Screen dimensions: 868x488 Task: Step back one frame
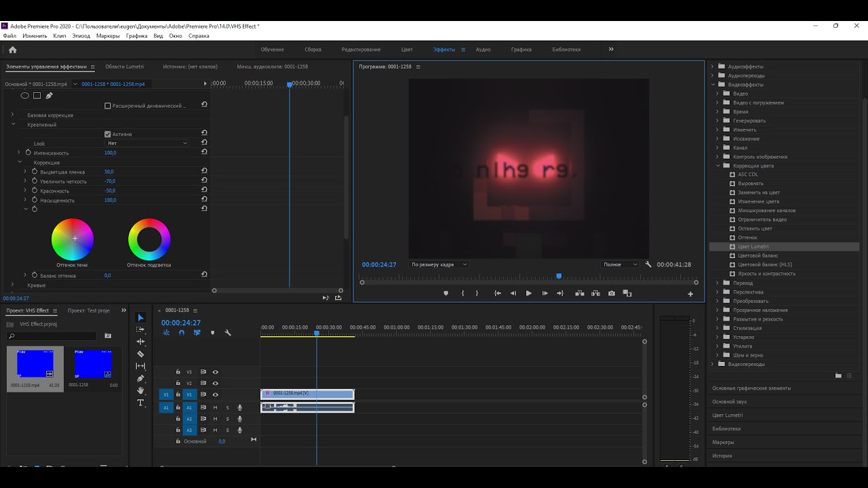pyautogui.click(x=513, y=293)
